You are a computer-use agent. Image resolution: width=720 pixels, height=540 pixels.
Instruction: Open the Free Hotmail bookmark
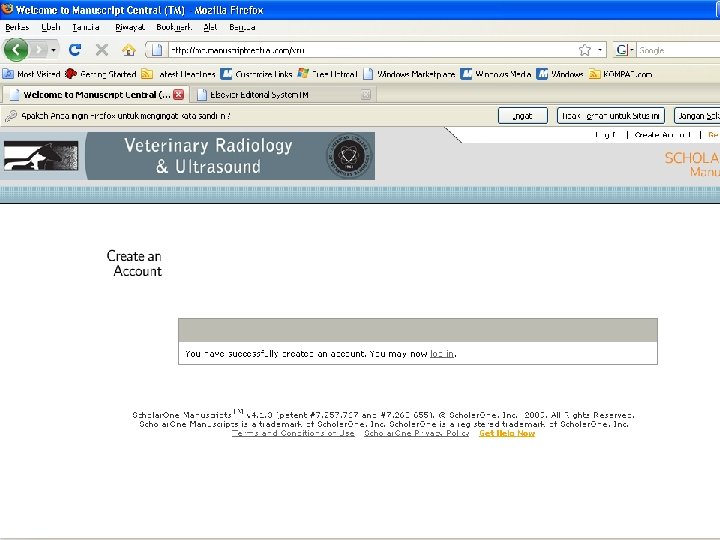pos(327,74)
